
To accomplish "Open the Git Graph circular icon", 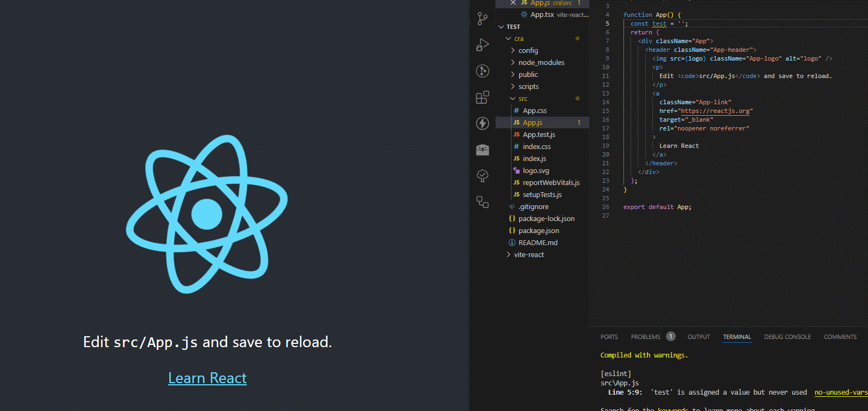I will point(482,71).
